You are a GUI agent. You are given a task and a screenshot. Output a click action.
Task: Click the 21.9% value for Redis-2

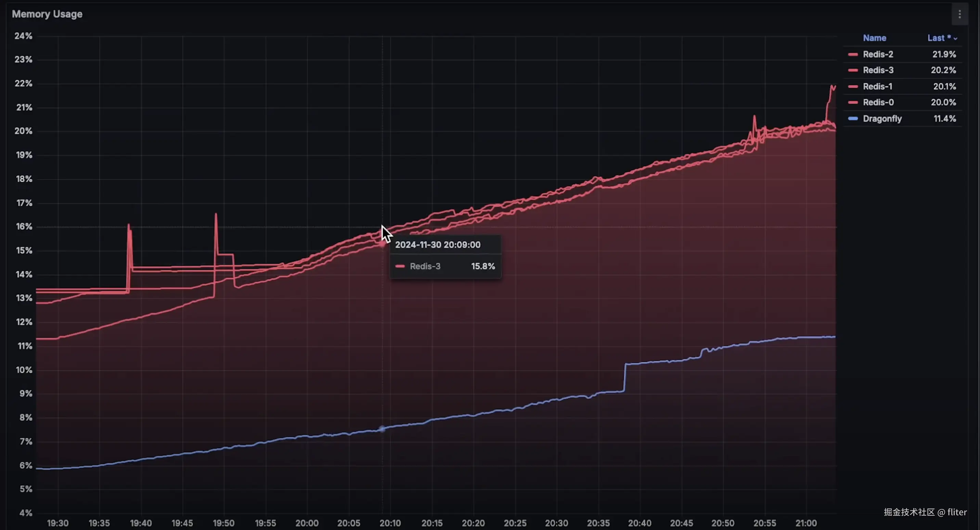(943, 54)
